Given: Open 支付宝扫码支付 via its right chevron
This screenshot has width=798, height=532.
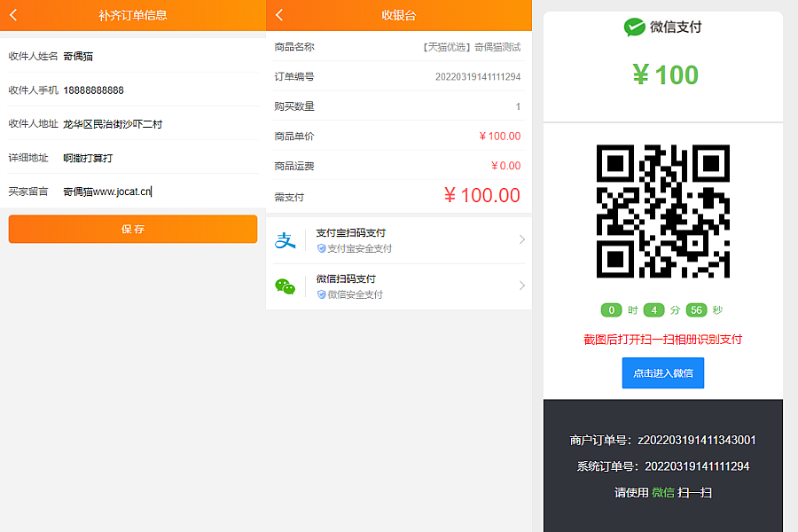Looking at the screenshot, I should click(x=521, y=239).
